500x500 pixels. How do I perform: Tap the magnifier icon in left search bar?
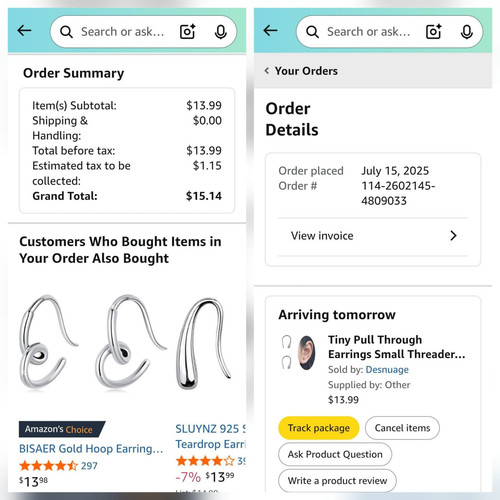pos(66,32)
